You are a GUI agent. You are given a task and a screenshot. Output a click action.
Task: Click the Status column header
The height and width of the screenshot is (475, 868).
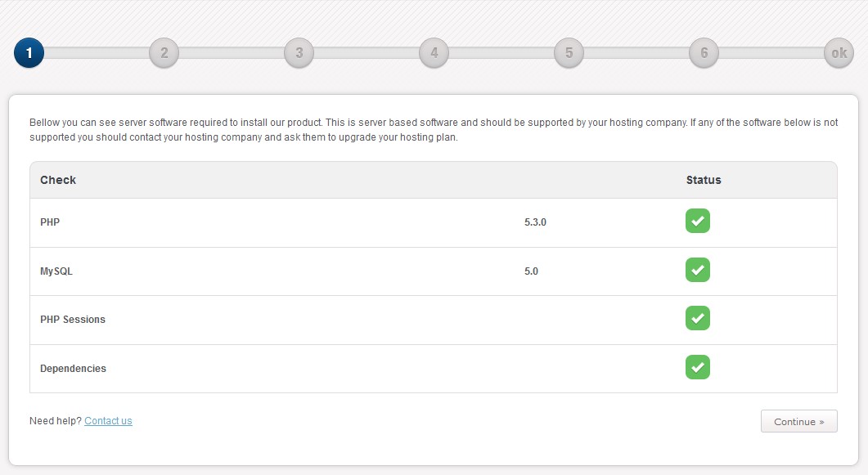pyautogui.click(x=704, y=180)
